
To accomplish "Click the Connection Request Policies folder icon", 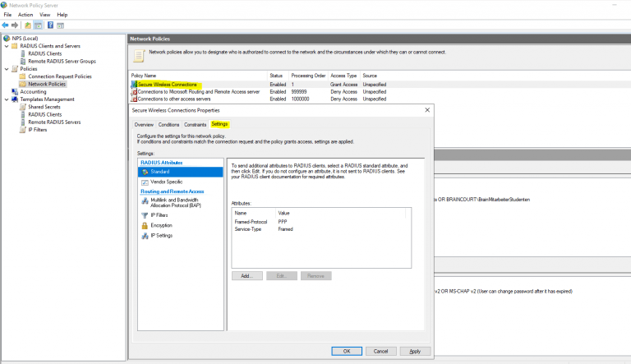I will [23, 76].
